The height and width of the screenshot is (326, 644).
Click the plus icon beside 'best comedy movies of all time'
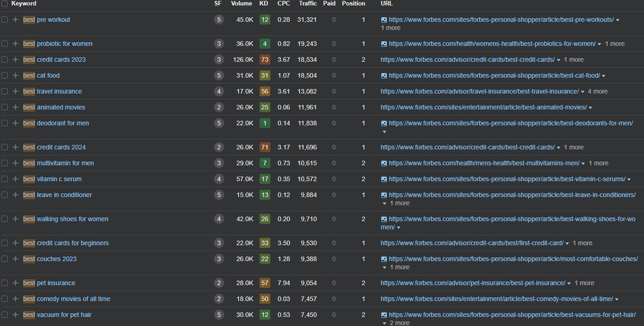pyautogui.click(x=16, y=299)
